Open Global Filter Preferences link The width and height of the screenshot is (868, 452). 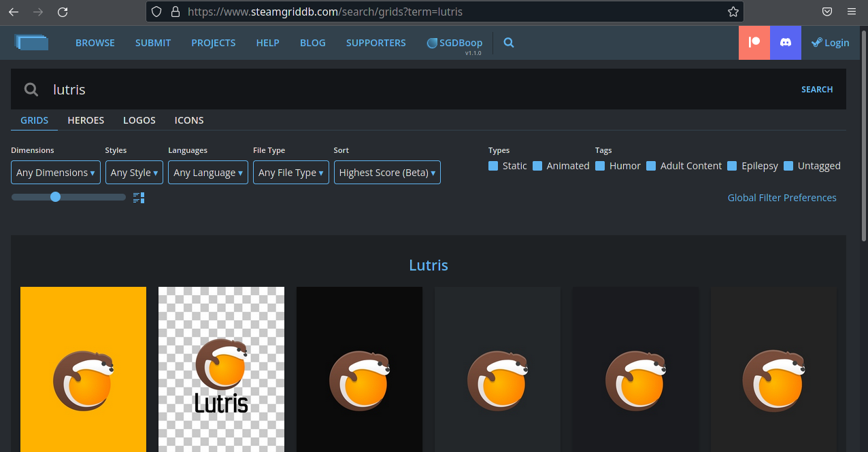click(x=782, y=198)
